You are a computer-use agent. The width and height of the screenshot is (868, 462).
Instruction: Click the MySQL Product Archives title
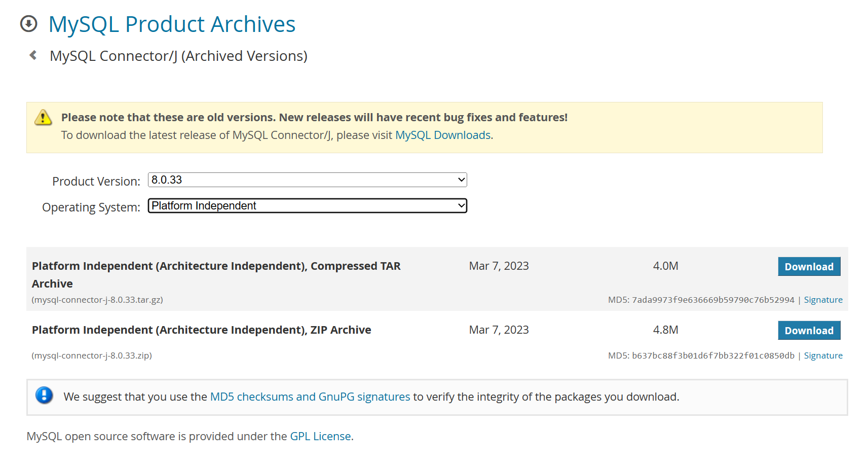(x=172, y=24)
